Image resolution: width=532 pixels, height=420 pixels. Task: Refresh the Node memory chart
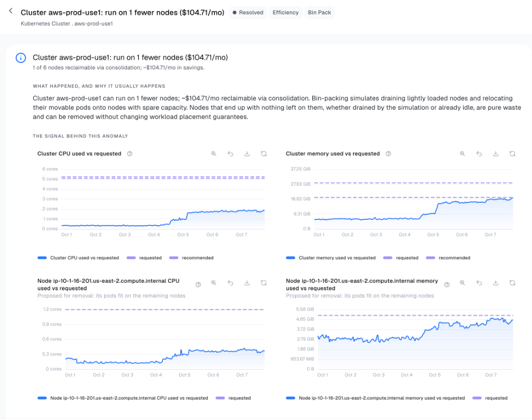512,283
